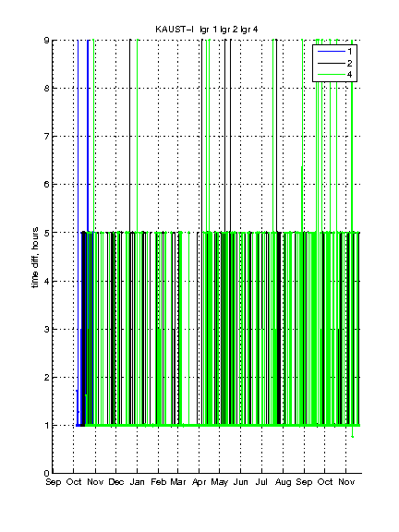The width and height of the screenshot is (399, 532).
Task: Click the Apr tick label on the x-axis
Action: (x=199, y=482)
